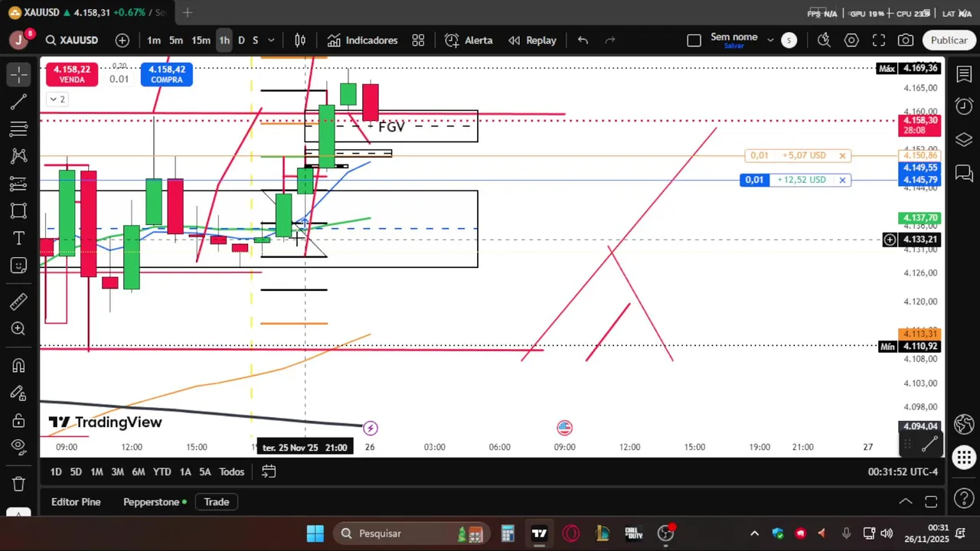Select the YTD date range
This screenshot has width=980, height=551.
[162, 472]
